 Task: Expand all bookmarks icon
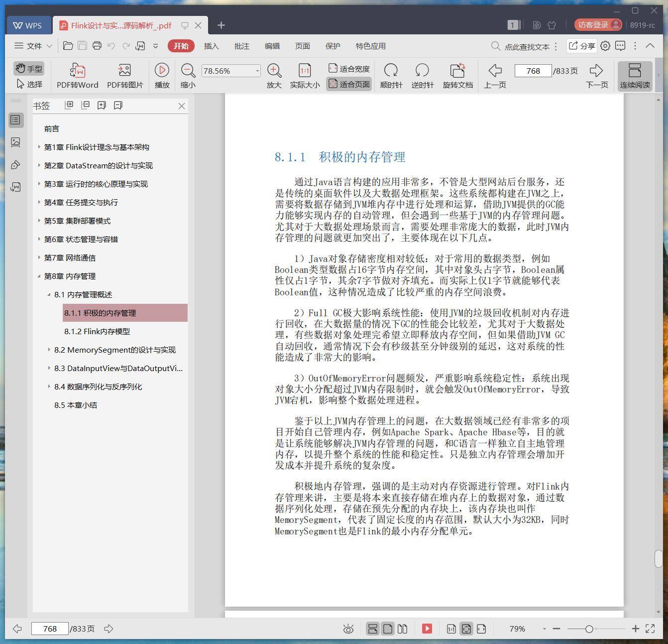point(69,105)
